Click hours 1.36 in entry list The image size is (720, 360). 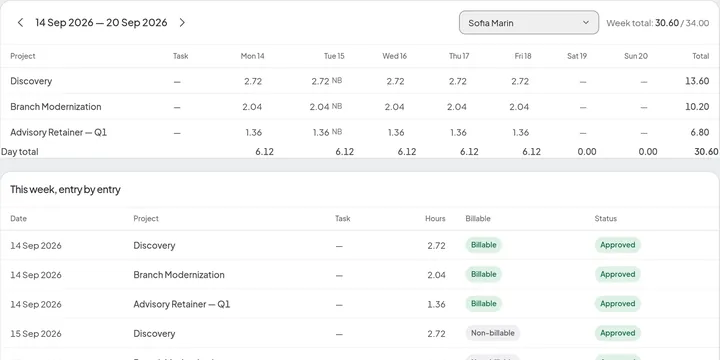pos(437,304)
